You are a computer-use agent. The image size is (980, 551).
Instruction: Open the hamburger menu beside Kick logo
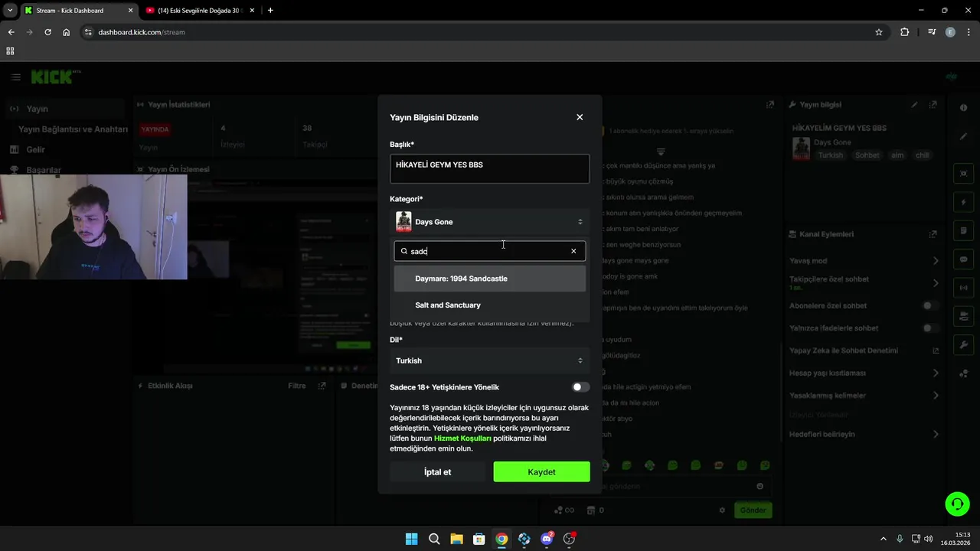15,77
